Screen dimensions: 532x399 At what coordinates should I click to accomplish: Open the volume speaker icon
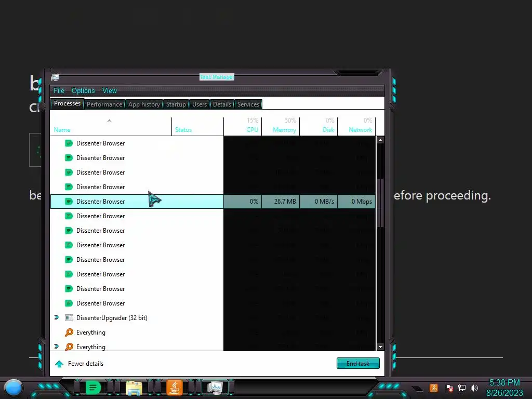(474, 388)
